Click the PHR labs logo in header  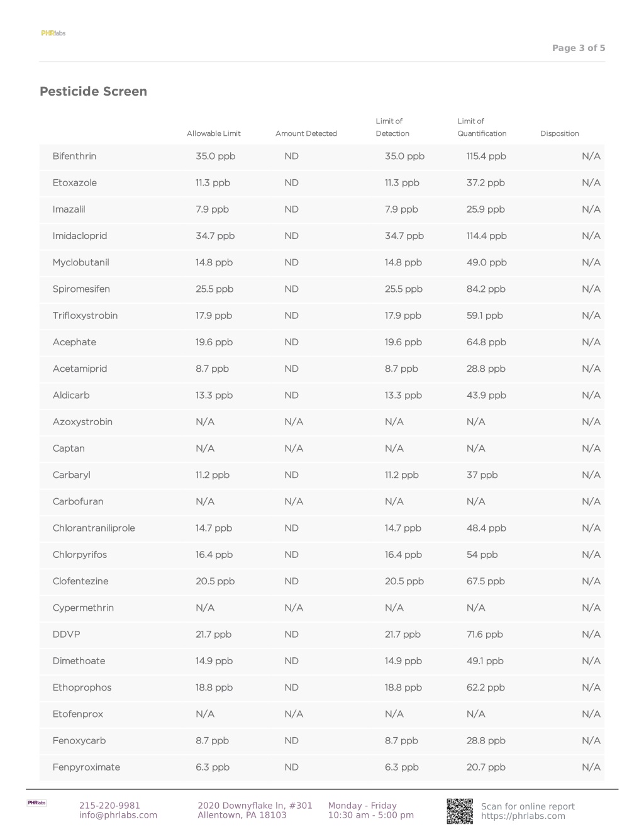coord(53,33)
